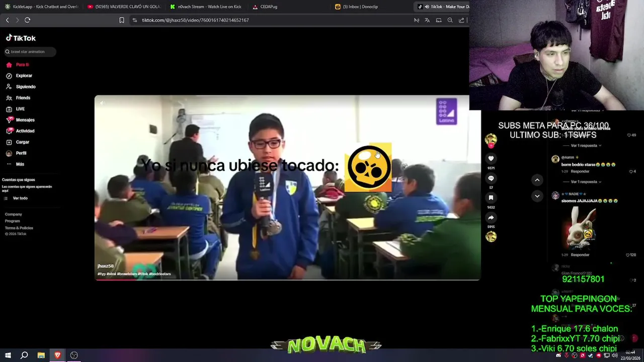Open File Explorer from taskbar
The height and width of the screenshot is (362, 644).
pyautogui.click(x=41, y=355)
